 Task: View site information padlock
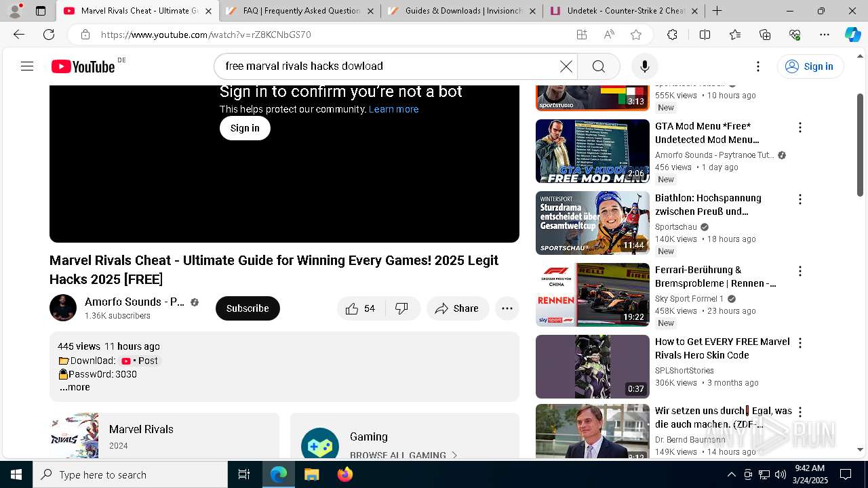coord(85,35)
